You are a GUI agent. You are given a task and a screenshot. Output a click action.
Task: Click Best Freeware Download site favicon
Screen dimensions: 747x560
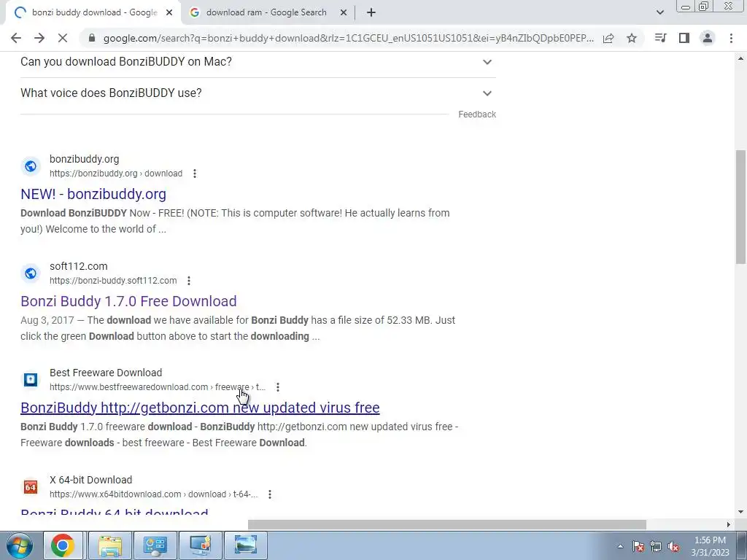point(31,379)
